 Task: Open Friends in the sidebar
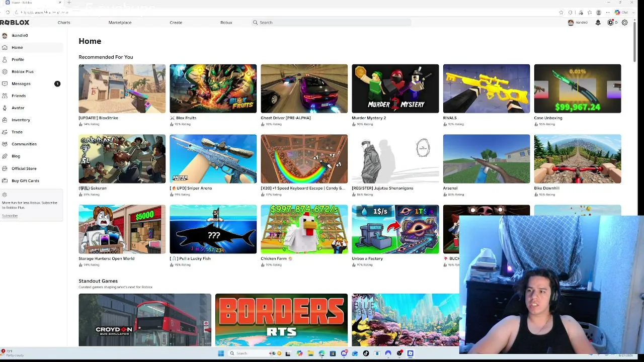[31, 96]
